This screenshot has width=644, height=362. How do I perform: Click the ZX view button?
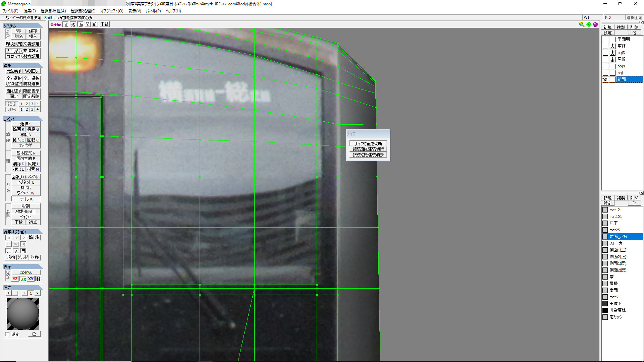click(23, 279)
